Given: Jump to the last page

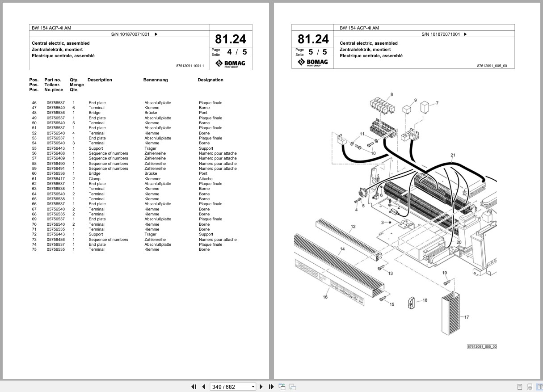Looking at the screenshot, I should [271, 387].
